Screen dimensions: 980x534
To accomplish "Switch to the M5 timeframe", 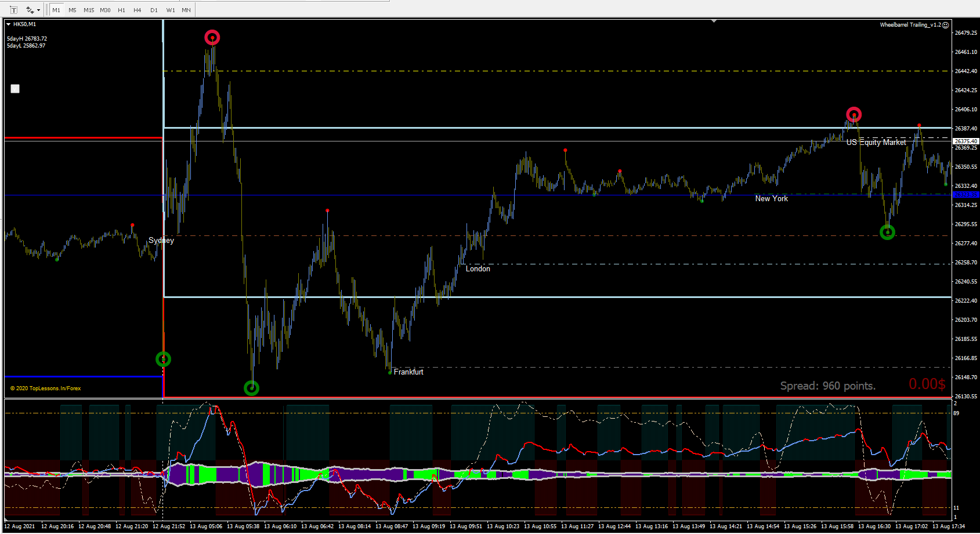I will pyautogui.click(x=73, y=10).
